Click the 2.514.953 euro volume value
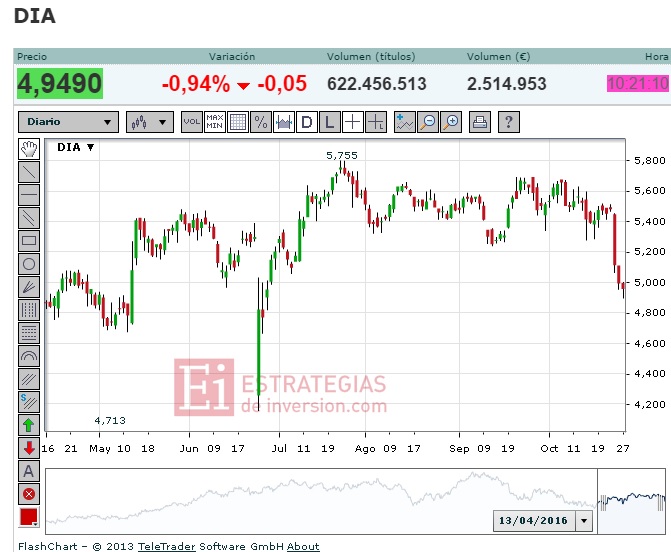Image resolution: width=671 pixels, height=552 pixels. pos(507,84)
